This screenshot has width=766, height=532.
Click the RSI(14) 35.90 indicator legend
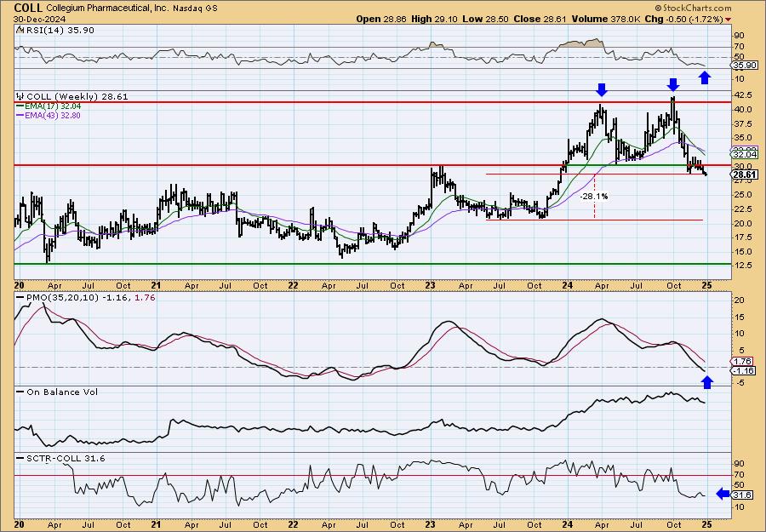[55, 30]
